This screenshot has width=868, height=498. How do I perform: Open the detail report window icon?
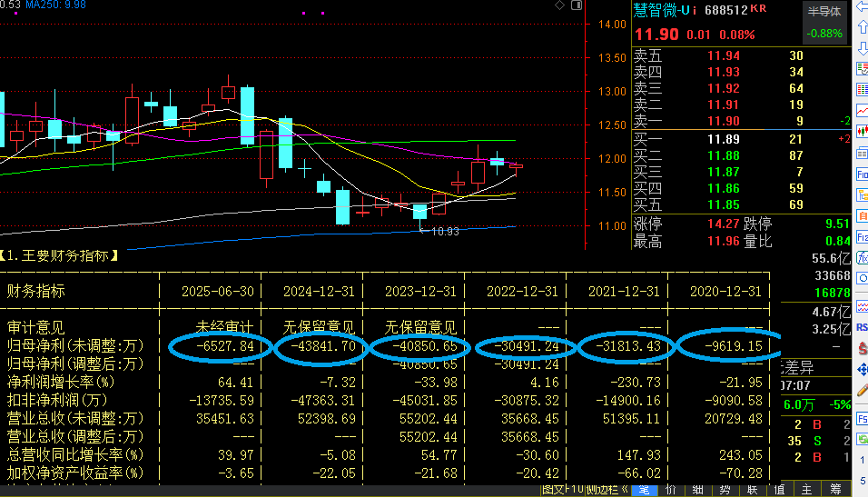click(x=863, y=154)
